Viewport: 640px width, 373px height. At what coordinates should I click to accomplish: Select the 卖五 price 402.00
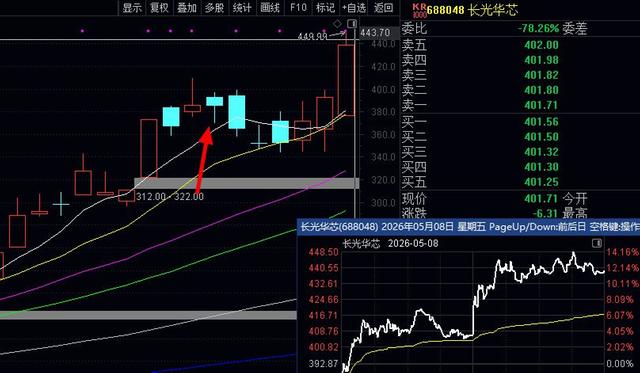coord(541,45)
